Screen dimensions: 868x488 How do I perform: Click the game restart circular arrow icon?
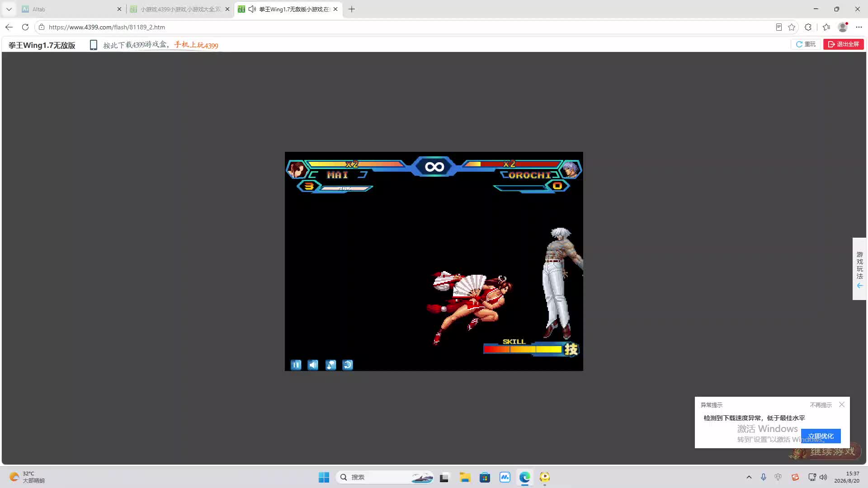tap(348, 365)
